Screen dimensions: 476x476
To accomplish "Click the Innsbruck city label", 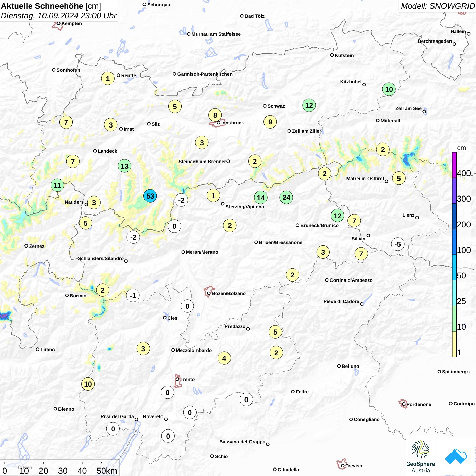I will click(233, 123).
